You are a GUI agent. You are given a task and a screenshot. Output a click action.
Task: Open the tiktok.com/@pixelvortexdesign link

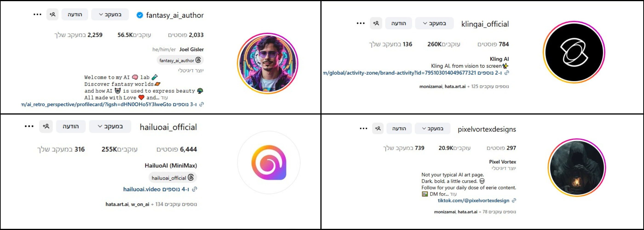473,201
